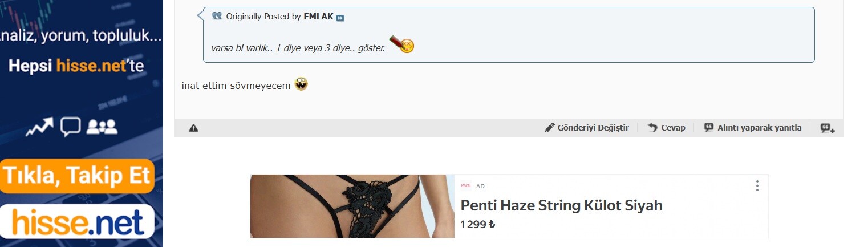Click the Tıkla, Takip Et button
The image size is (868, 247).
78,176
